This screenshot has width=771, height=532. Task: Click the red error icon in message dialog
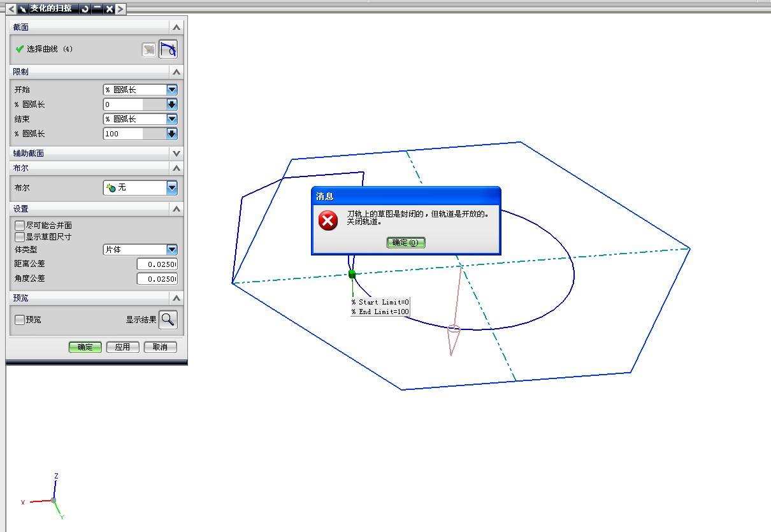coord(328,220)
